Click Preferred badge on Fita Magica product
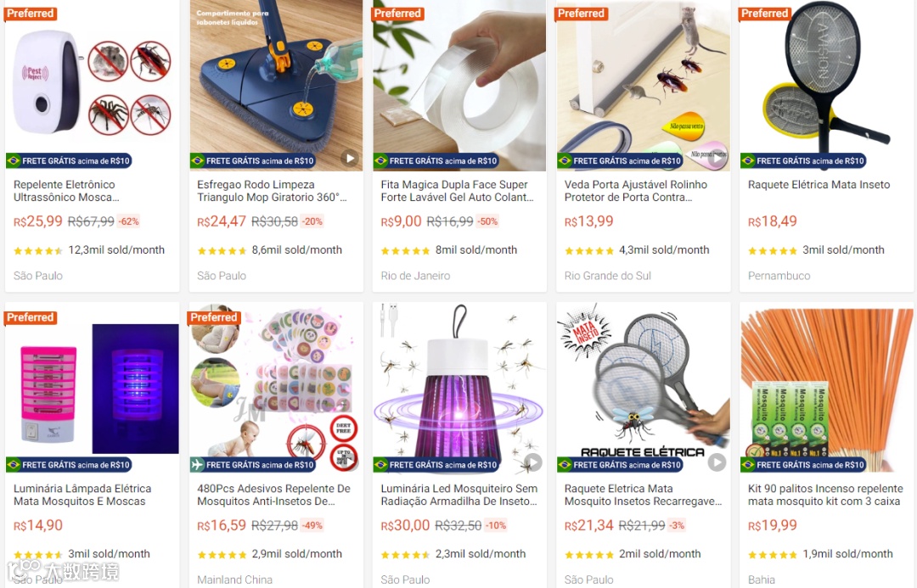 pos(397,14)
